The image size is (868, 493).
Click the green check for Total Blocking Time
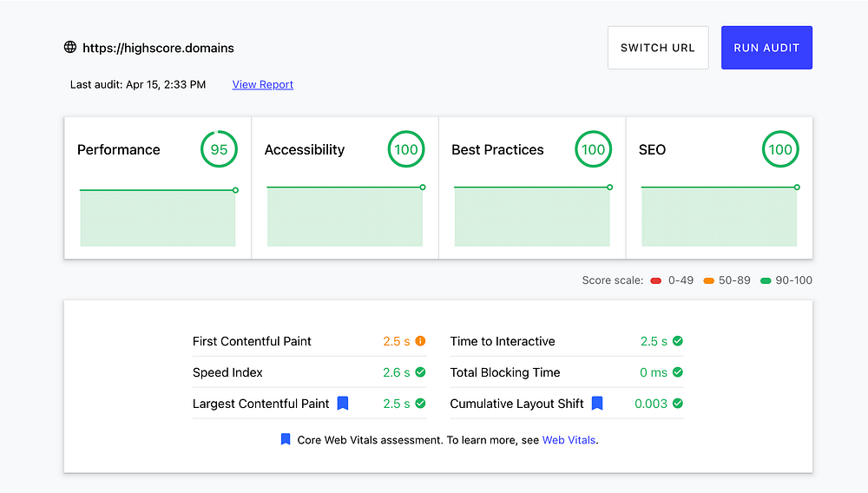tap(678, 372)
